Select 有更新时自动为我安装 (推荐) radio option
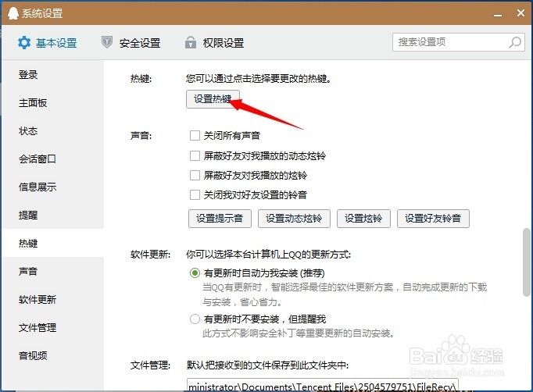Screen dimensions: 533x392 click(x=195, y=273)
